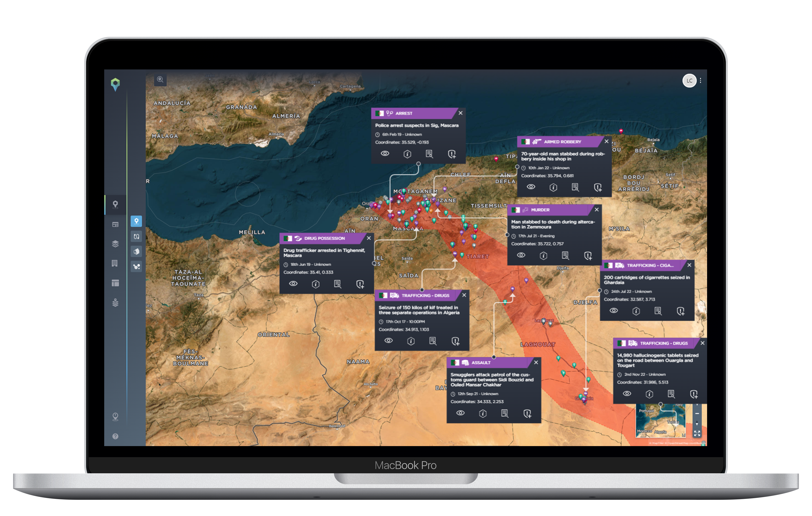
Task: Toggle eye on cigarettes Trafficking card
Action: [614, 311]
